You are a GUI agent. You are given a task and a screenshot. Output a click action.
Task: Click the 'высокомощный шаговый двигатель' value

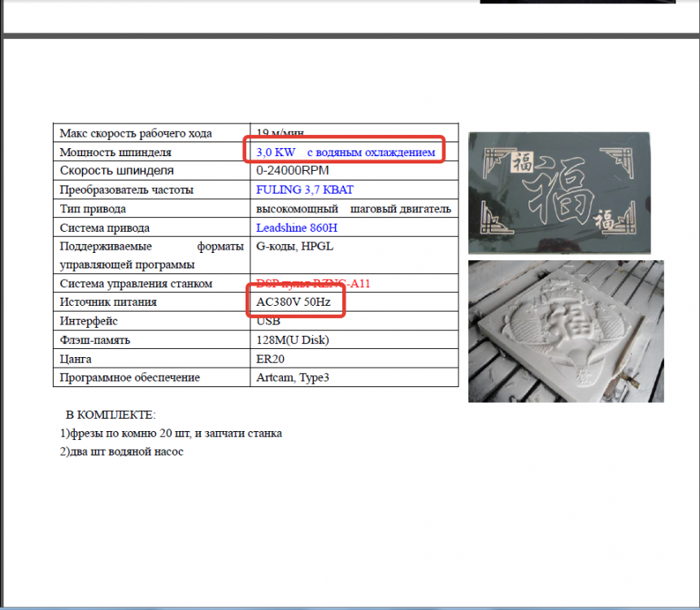353,209
